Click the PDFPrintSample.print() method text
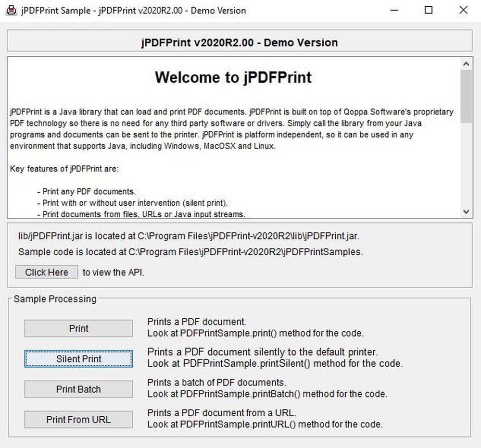The width and height of the screenshot is (481, 448). [x=255, y=333]
